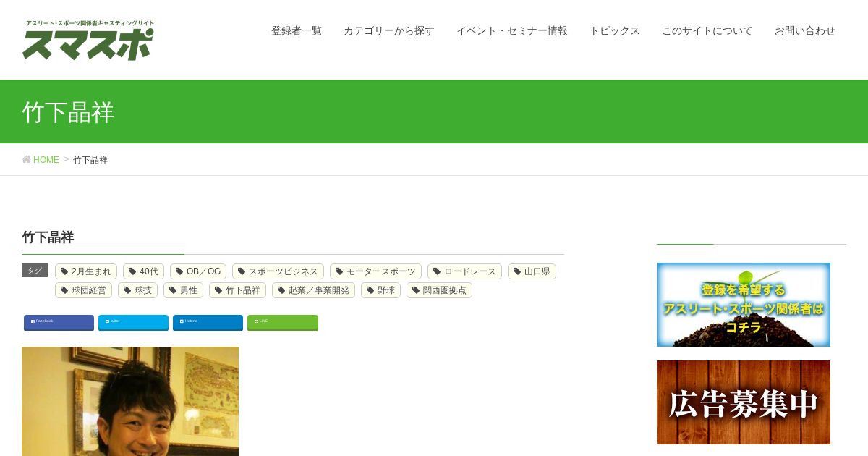Select the 球団経営 tag
The height and width of the screenshot is (456, 868).
pyautogui.click(x=83, y=290)
